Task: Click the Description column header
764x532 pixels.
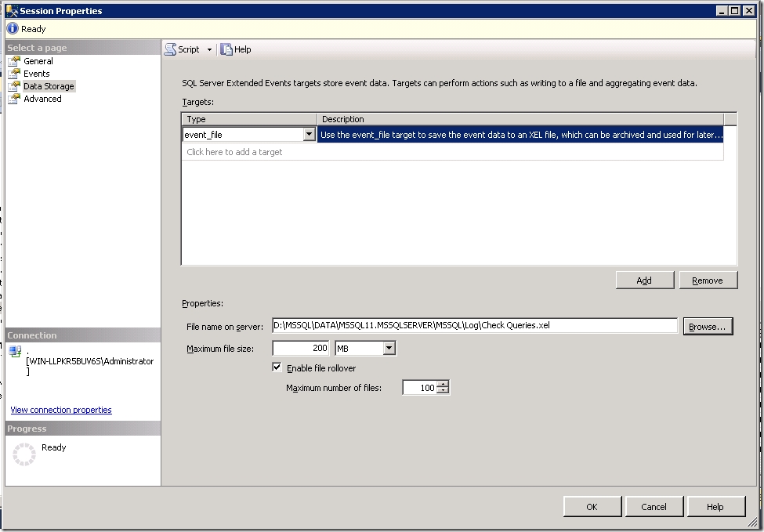Action: pos(520,119)
